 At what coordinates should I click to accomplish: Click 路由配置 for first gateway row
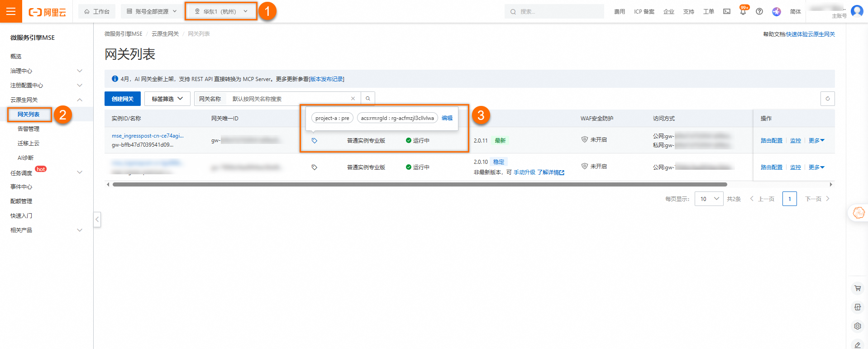pos(771,141)
